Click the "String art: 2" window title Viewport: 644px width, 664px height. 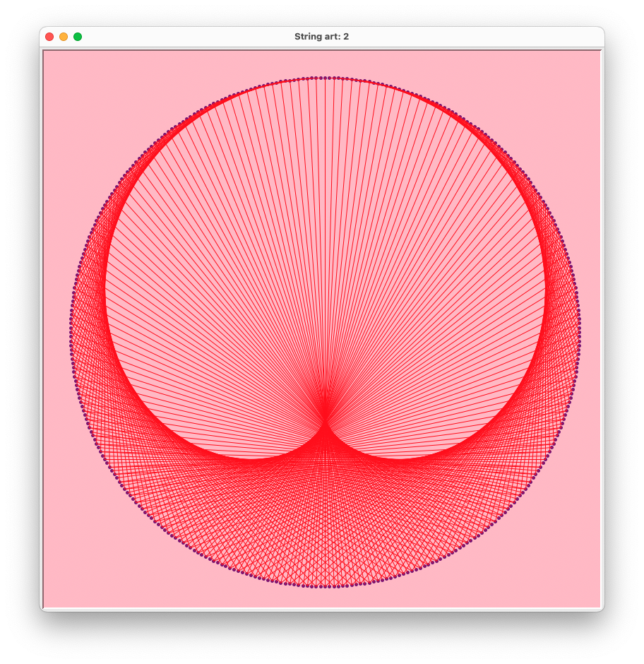[x=321, y=37]
